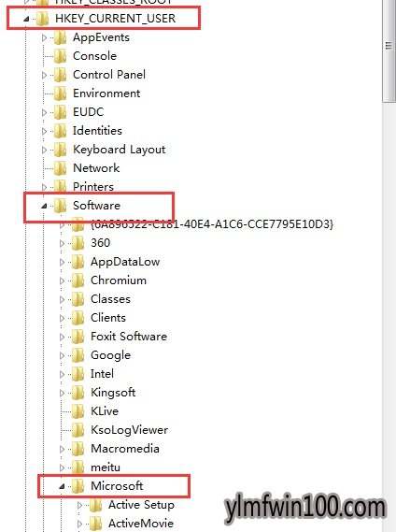Screen dimensions: 396x532
Task: Collapse the Microsoft key
Action: click(62, 486)
